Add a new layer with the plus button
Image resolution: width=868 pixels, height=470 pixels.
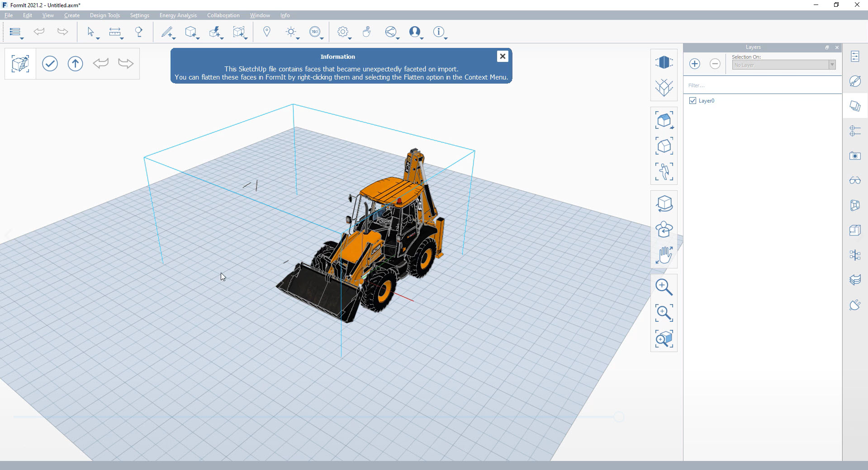click(694, 64)
